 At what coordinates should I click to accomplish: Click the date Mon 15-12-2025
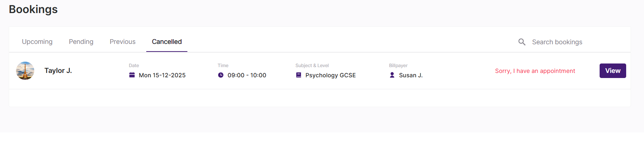pyautogui.click(x=162, y=75)
